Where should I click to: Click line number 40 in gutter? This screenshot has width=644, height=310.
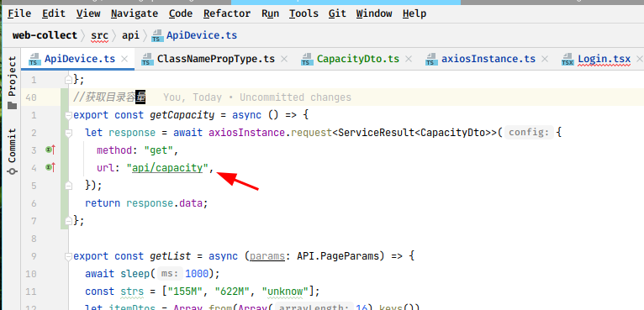(31, 97)
